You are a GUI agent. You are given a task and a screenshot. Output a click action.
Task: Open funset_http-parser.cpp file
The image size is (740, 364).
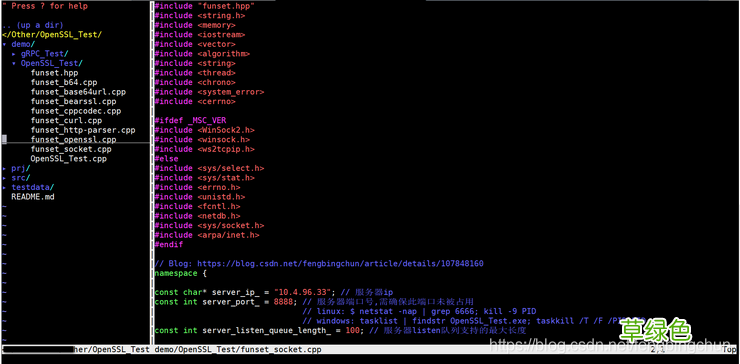[83, 130]
